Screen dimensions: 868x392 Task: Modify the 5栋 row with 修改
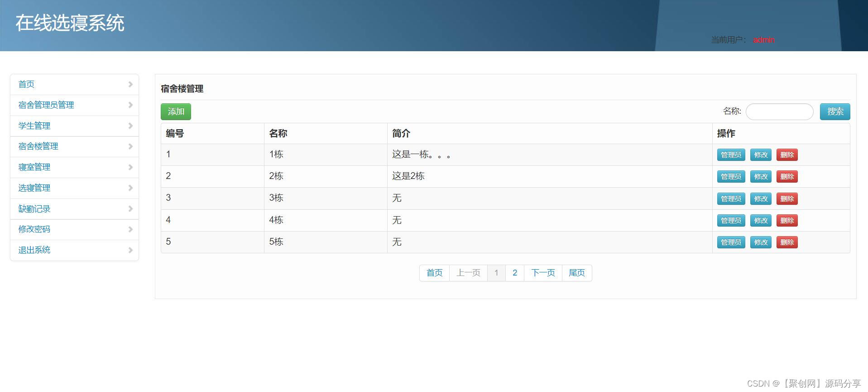(x=761, y=242)
